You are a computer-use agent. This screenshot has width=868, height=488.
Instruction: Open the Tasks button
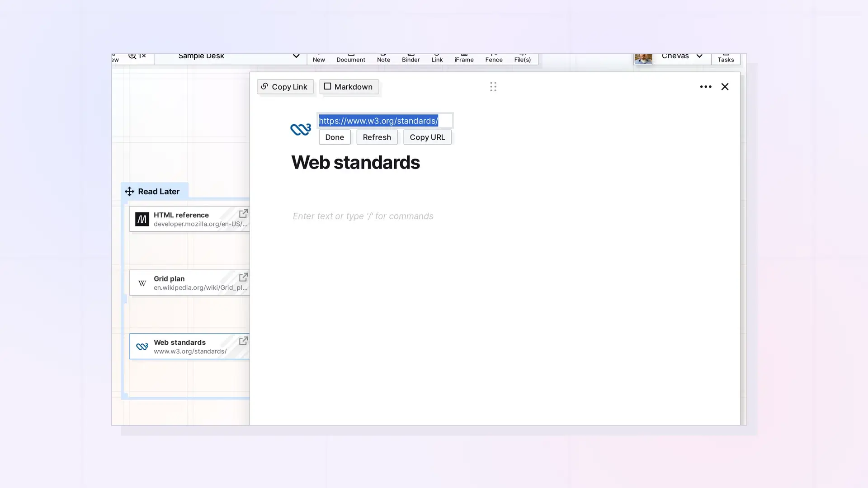pos(726,59)
